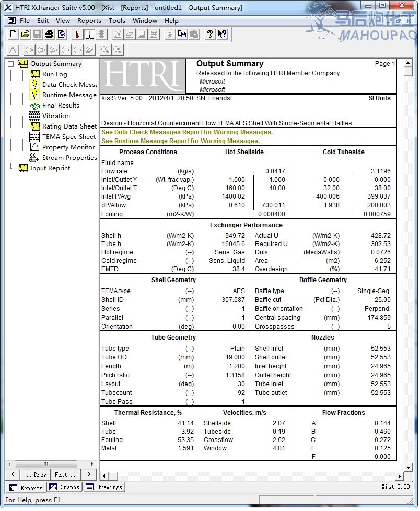Switch to the Graphs tab

[64, 487]
